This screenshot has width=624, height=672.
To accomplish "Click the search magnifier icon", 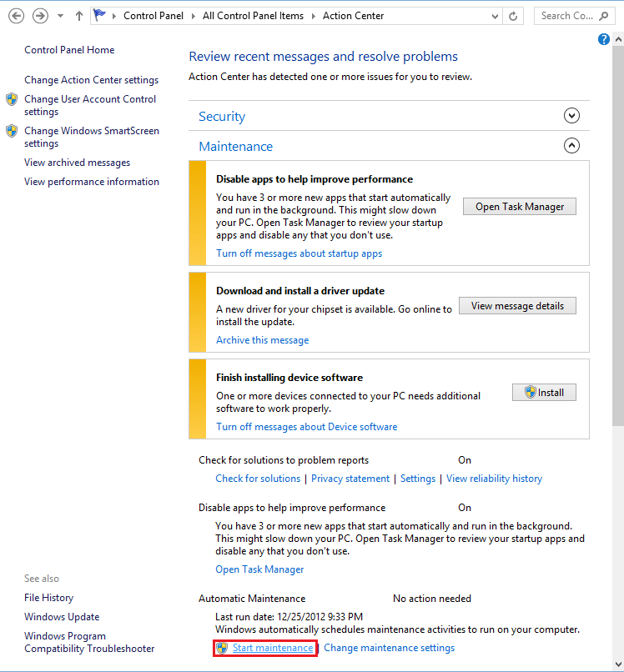I will pos(604,17).
